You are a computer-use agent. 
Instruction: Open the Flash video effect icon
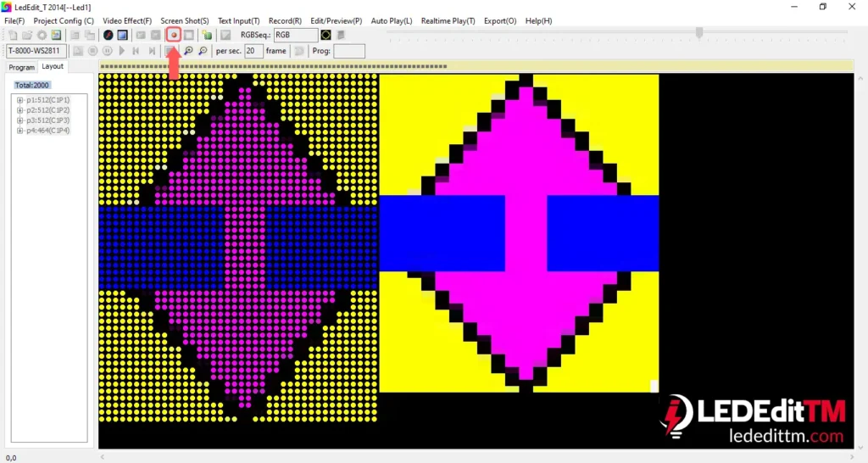point(108,35)
